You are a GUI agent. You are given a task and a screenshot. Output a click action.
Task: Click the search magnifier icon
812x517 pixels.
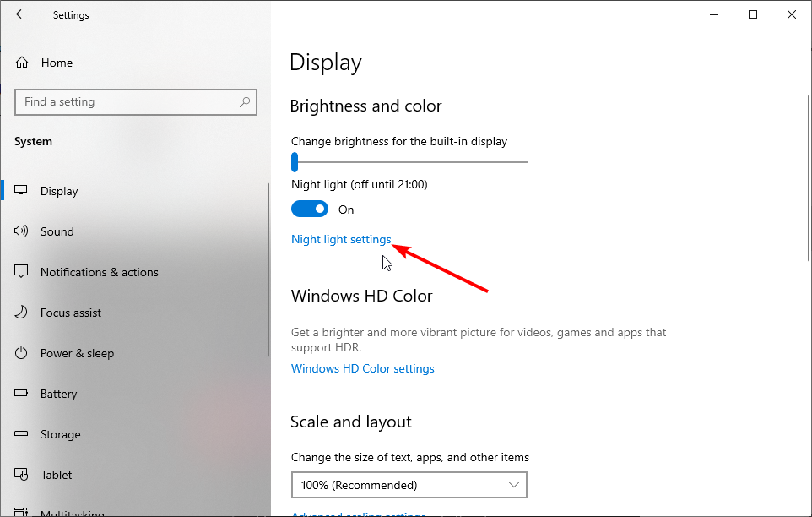tap(245, 102)
